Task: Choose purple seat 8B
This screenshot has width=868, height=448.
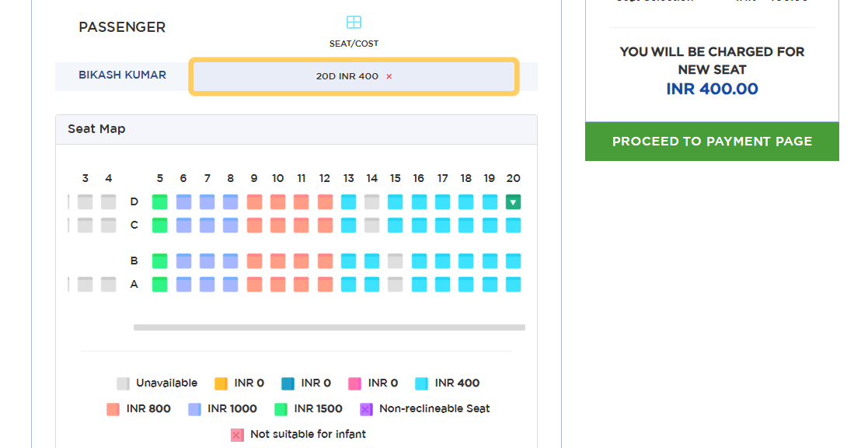Action: click(230, 261)
